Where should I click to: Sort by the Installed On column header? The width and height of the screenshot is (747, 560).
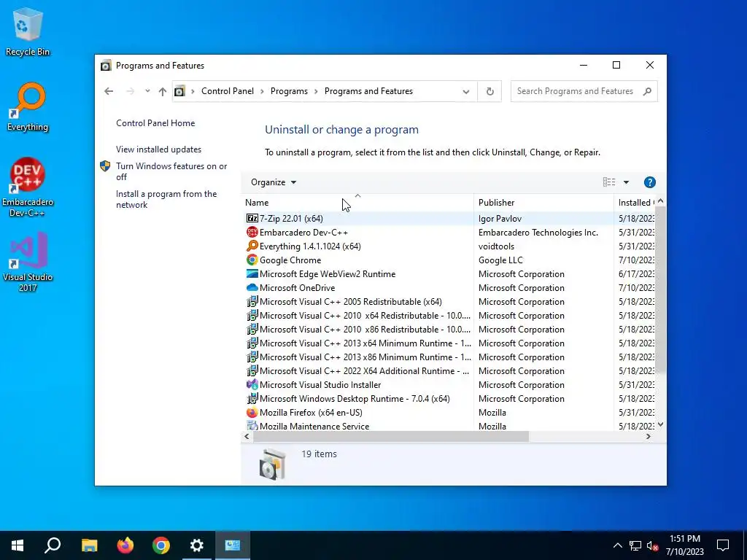[x=635, y=203]
